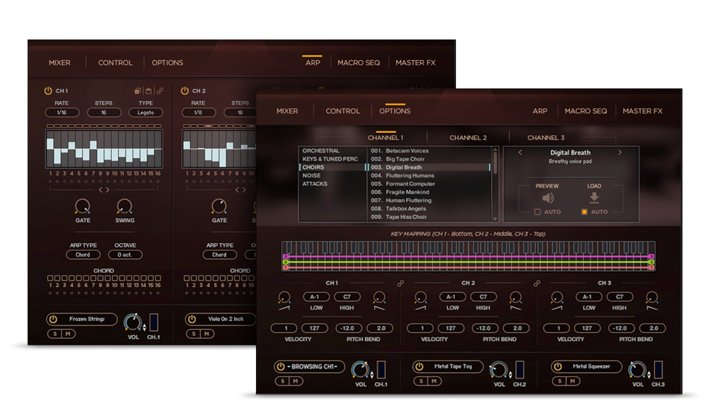Viewport: 710px width, 411px height.
Task: Open the Master FX tab in front window
Action: click(x=643, y=111)
